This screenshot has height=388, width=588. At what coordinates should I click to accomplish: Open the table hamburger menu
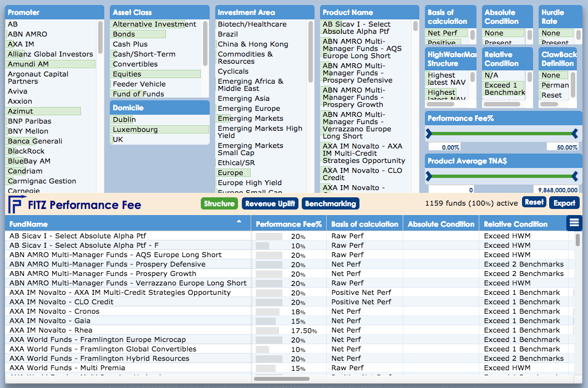pyautogui.click(x=574, y=223)
